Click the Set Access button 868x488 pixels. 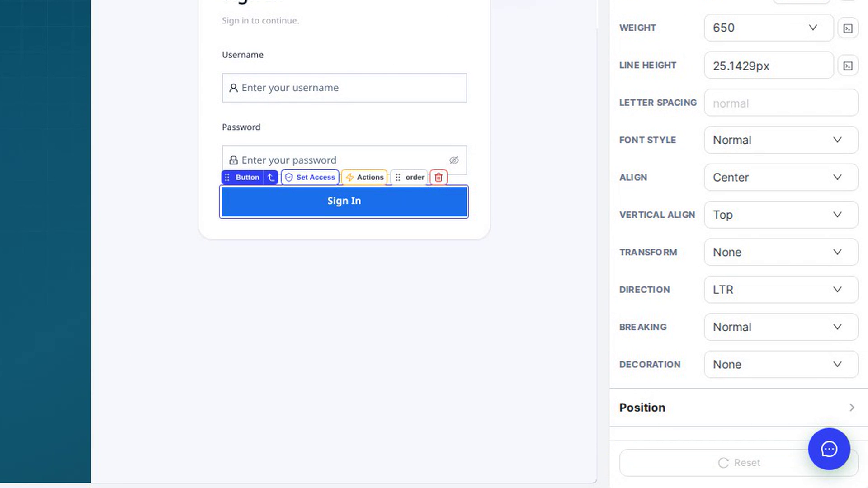coord(310,177)
